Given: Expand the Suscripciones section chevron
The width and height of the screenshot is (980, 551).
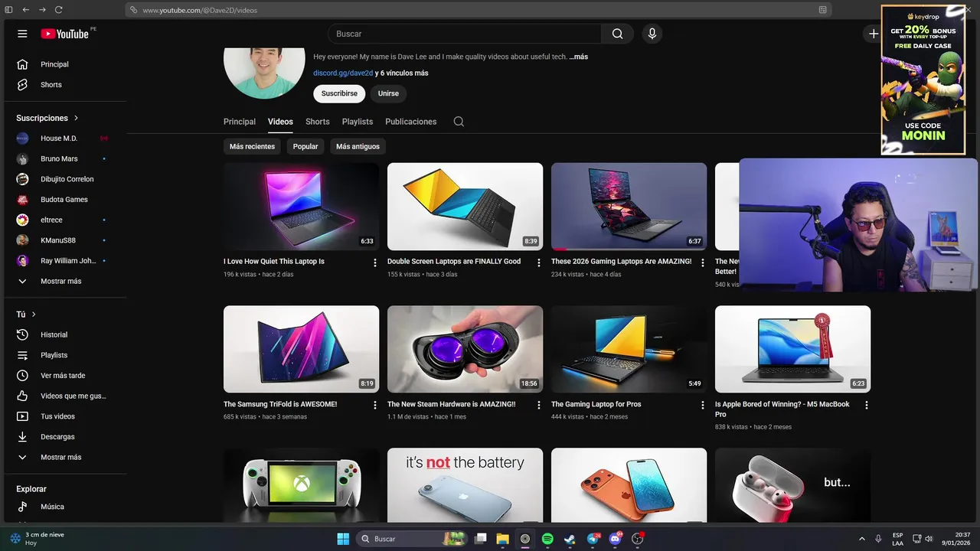Looking at the screenshot, I should pyautogui.click(x=76, y=118).
